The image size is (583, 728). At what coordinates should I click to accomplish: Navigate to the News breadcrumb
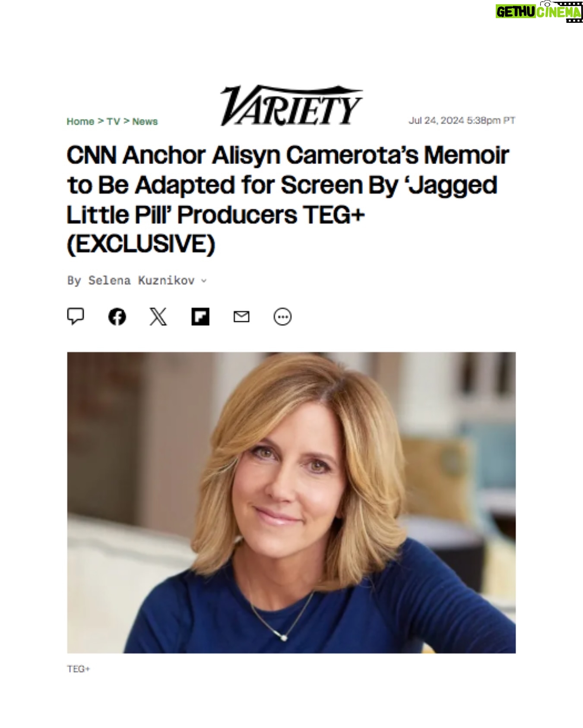tap(145, 121)
